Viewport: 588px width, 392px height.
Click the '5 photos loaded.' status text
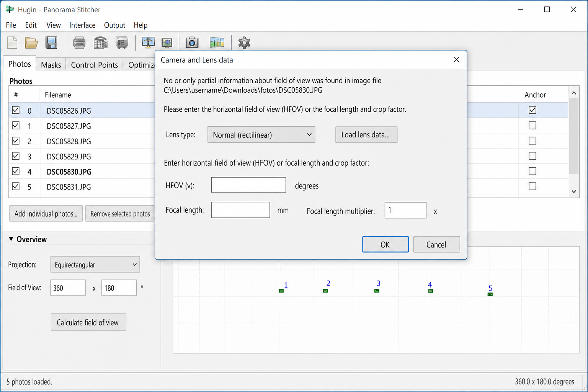[29, 382]
